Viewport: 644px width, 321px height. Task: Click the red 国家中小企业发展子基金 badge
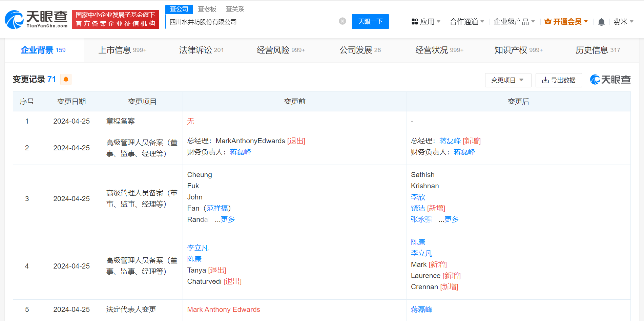[x=116, y=20]
